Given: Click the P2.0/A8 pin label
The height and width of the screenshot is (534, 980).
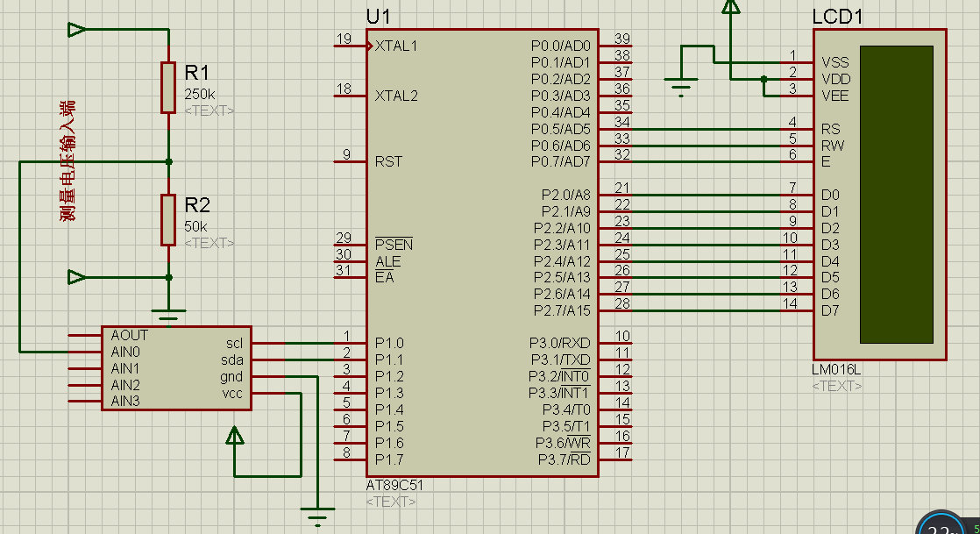Looking at the screenshot, I should [x=565, y=195].
